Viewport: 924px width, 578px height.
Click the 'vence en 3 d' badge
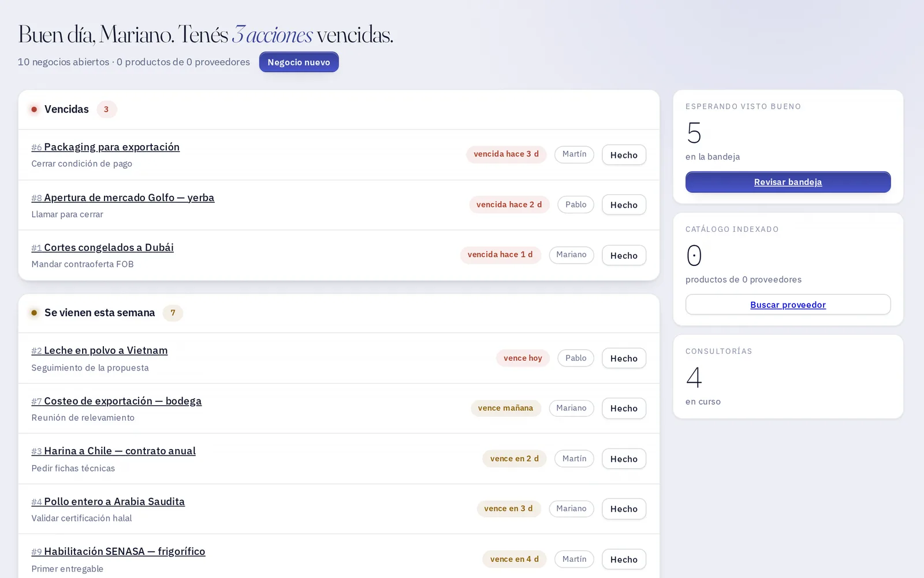click(x=508, y=509)
